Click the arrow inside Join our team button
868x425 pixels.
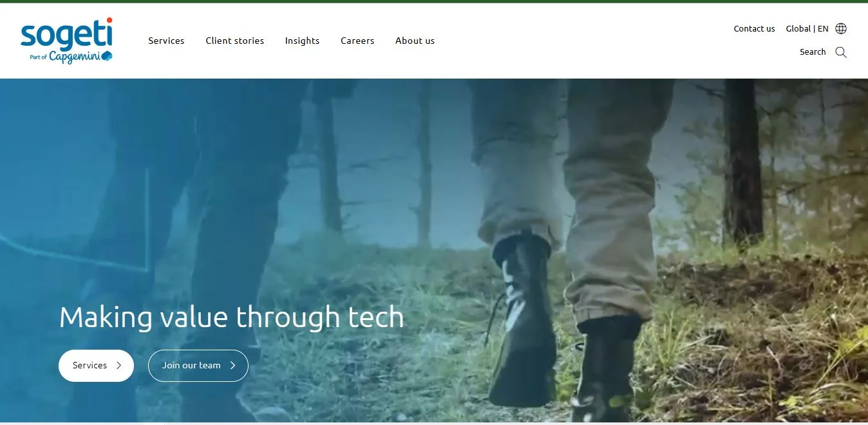(232, 366)
